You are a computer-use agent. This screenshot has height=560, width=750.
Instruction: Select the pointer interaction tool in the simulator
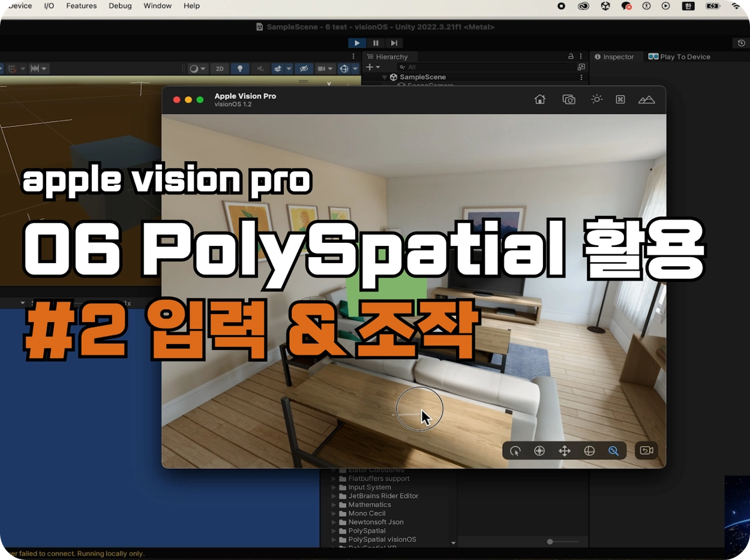515,451
